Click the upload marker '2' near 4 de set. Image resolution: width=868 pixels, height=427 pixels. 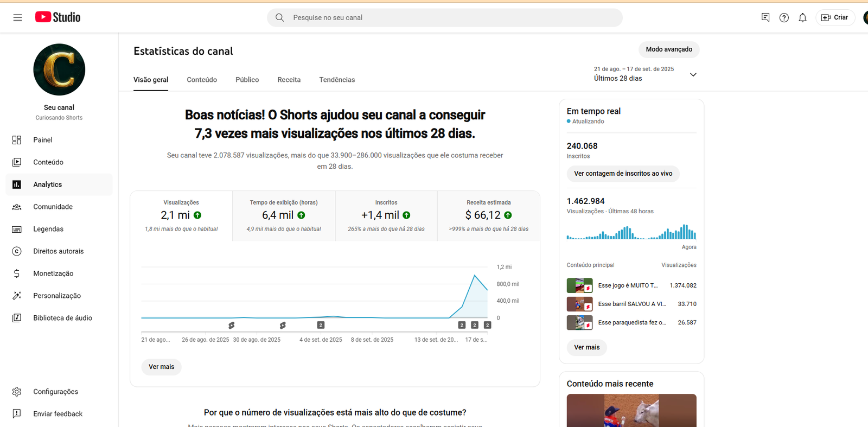[x=321, y=325]
